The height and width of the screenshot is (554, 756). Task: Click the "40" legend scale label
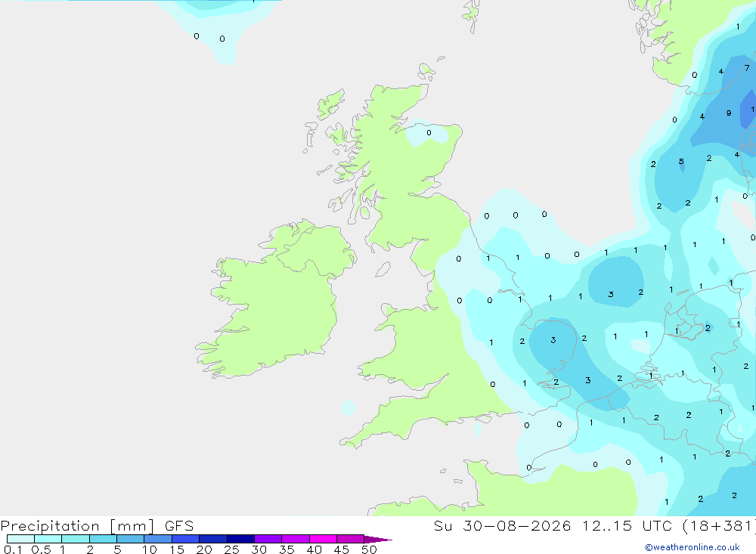pyautogui.click(x=314, y=549)
